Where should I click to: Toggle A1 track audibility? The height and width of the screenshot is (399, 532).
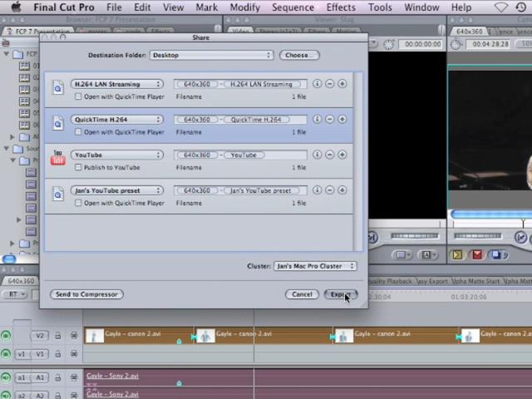(x=6, y=377)
